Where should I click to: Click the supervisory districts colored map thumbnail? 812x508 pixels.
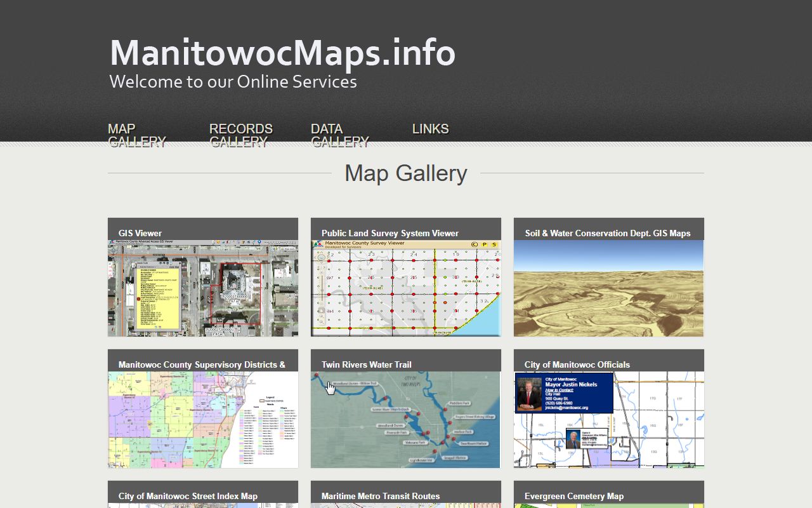click(x=203, y=420)
